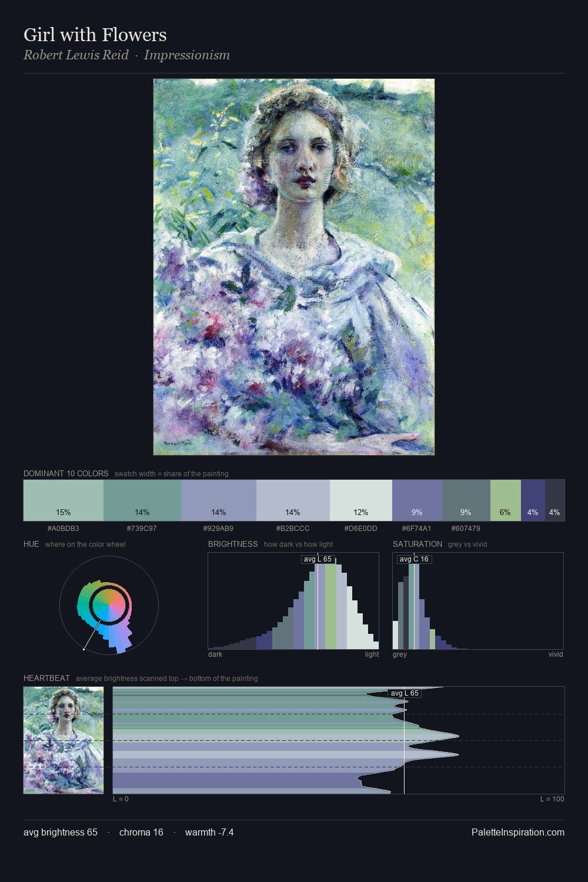
Task: Click artist name 'Robert Lewis Reid'
Action: (76, 55)
